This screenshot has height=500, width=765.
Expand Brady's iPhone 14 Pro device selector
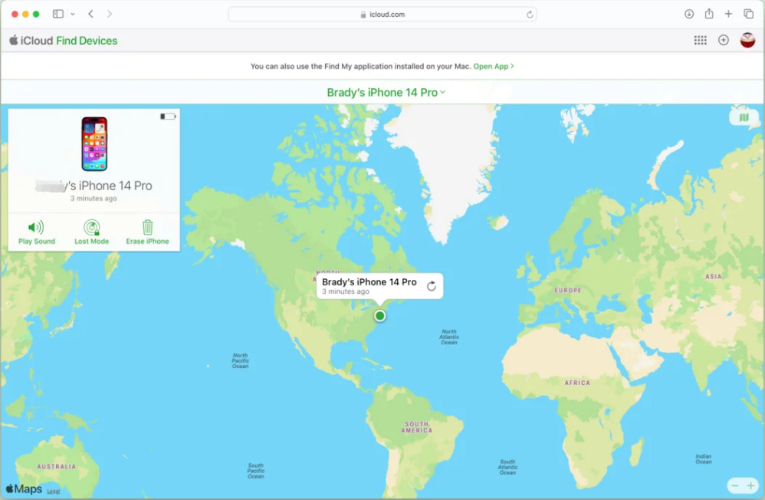pyautogui.click(x=385, y=92)
